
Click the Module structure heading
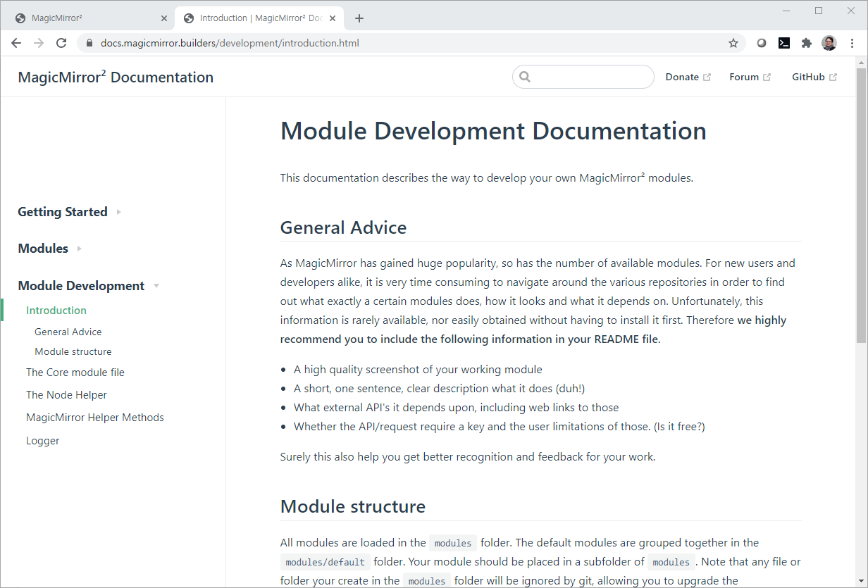coord(353,506)
